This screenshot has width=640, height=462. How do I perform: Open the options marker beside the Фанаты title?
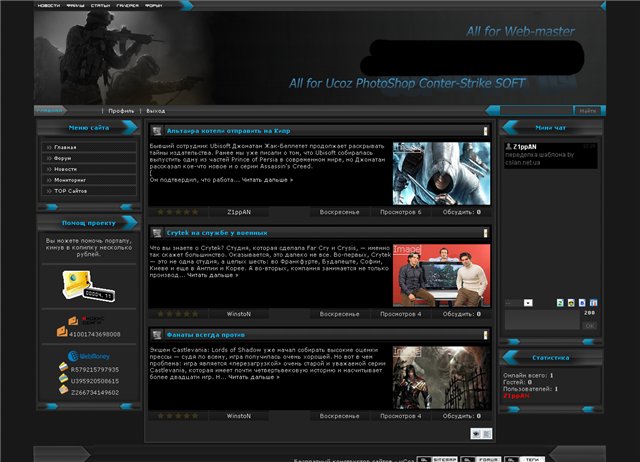pyautogui.click(x=485, y=335)
